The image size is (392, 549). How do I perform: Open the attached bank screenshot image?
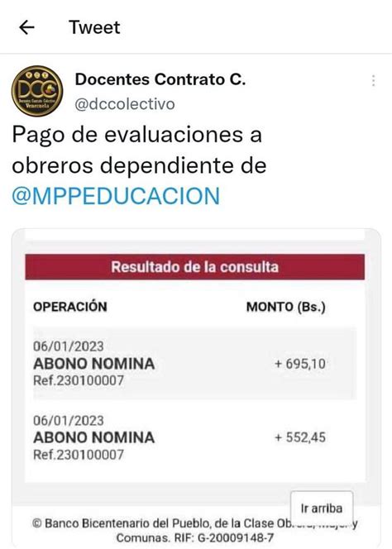click(196, 388)
